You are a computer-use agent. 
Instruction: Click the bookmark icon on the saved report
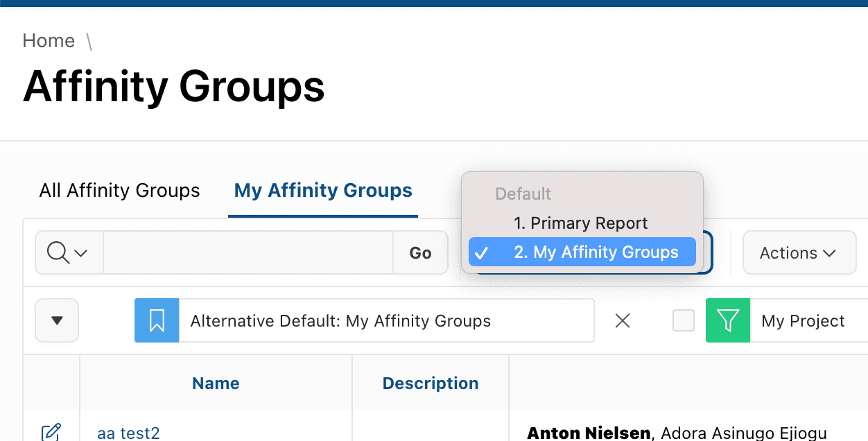click(156, 320)
